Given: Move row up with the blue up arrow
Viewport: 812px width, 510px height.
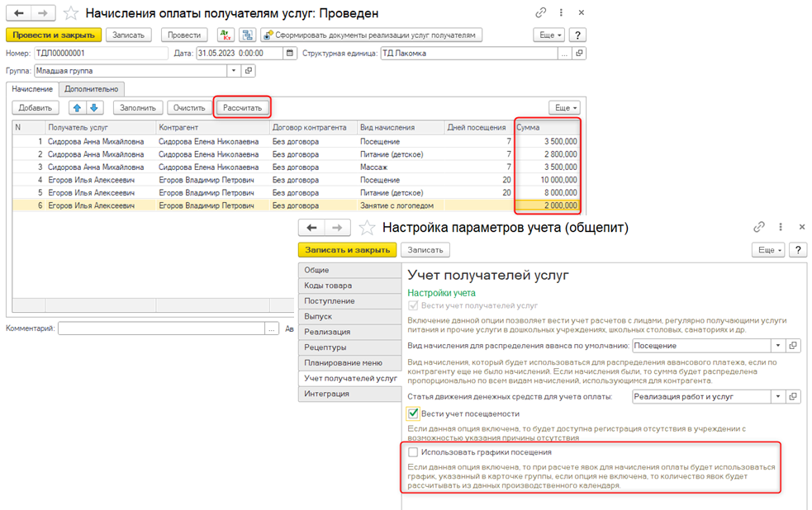Looking at the screenshot, I should pos(77,107).
